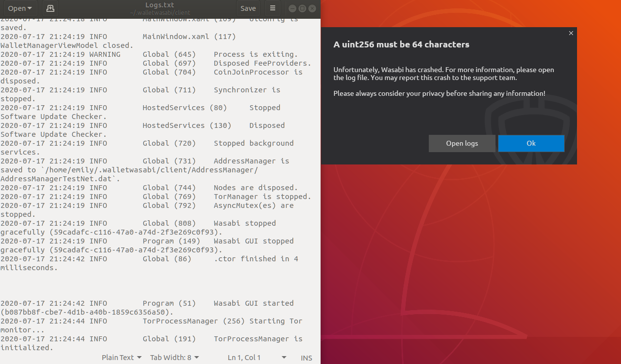Toggle the INS insert mode indicator
The width and height of the screenshot is (621, 364).
(306, 358)
